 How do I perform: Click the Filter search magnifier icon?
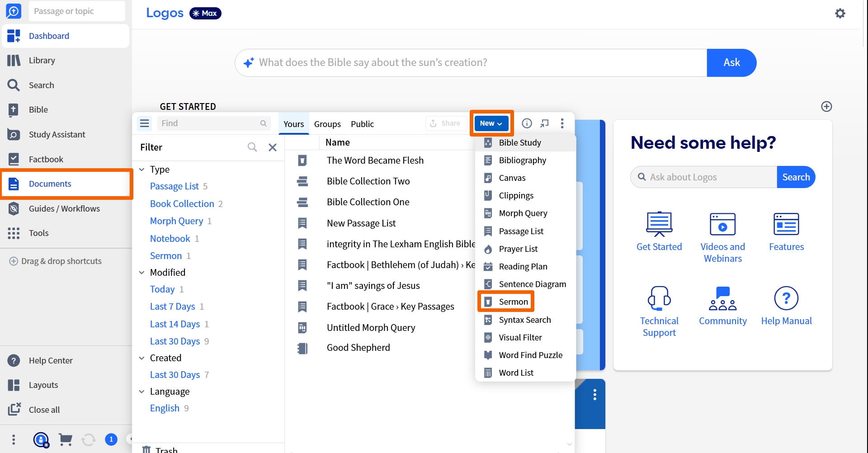pos(252,147)
